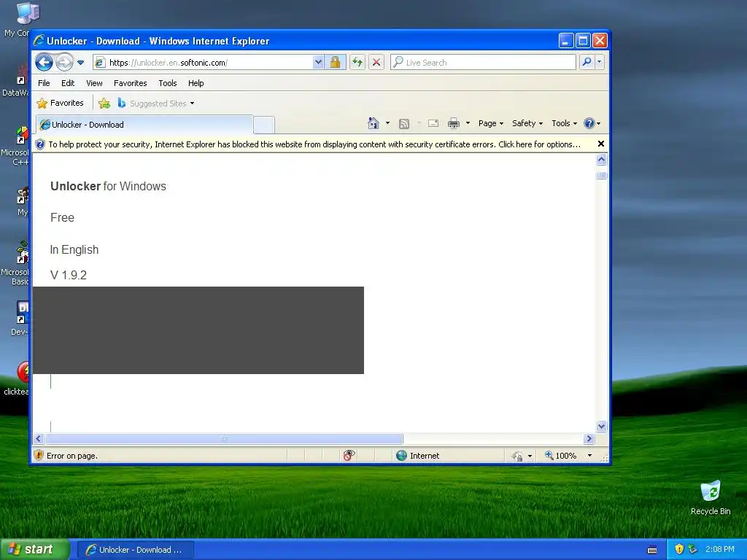The image size is (747, 560).
Task: Open the Help menu
Action: point(196,83)
